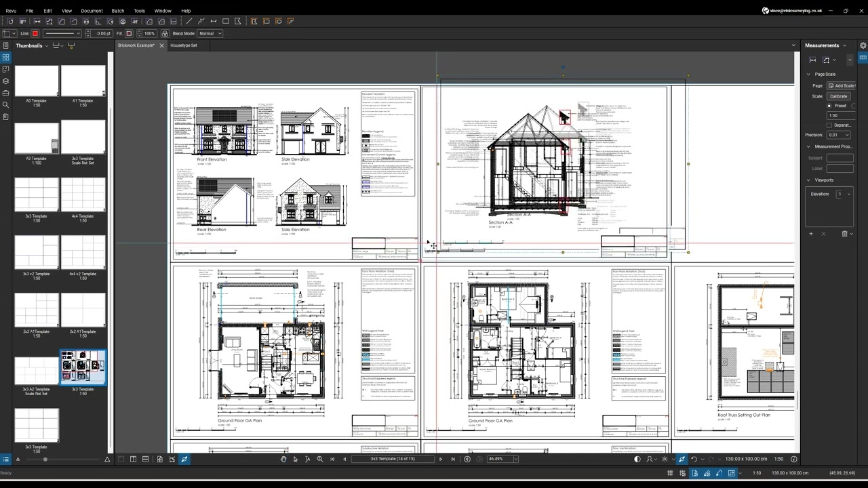
Task: Go to the next page
Action: tap(441, 459)
